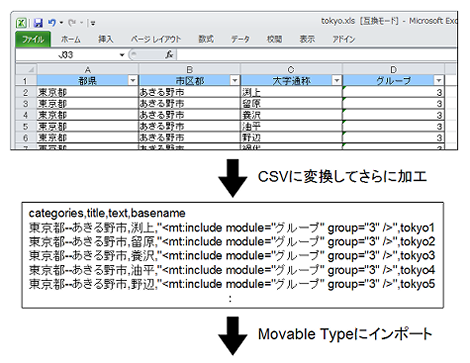
Task: Select cell B3 containing あきる野市
Action: click(189, 104)
